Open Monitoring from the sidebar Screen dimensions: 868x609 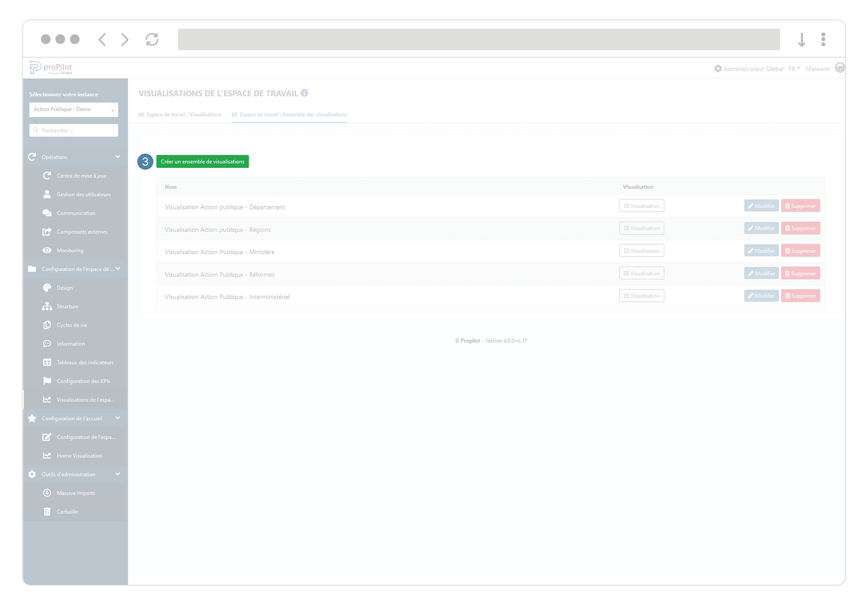point(70,250)
